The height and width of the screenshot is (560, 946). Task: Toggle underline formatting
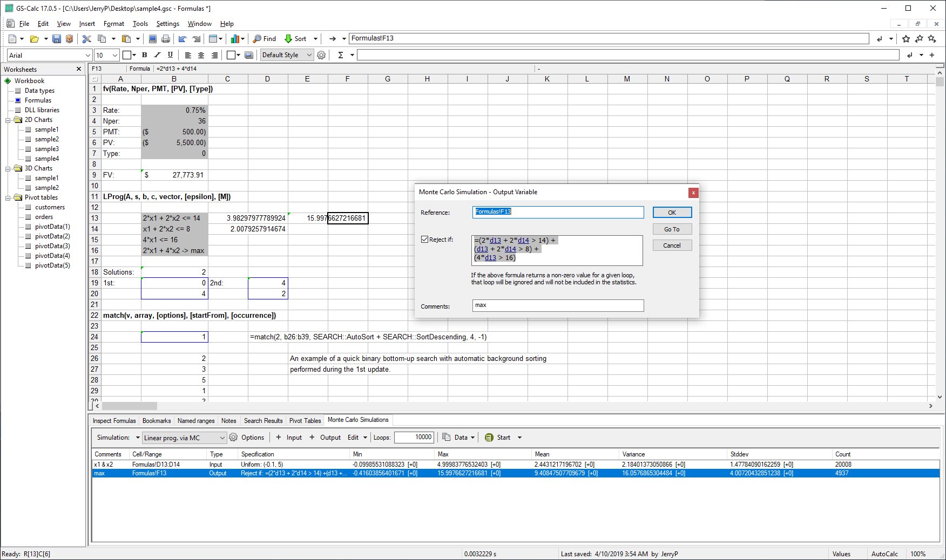(x=170, y=55)
